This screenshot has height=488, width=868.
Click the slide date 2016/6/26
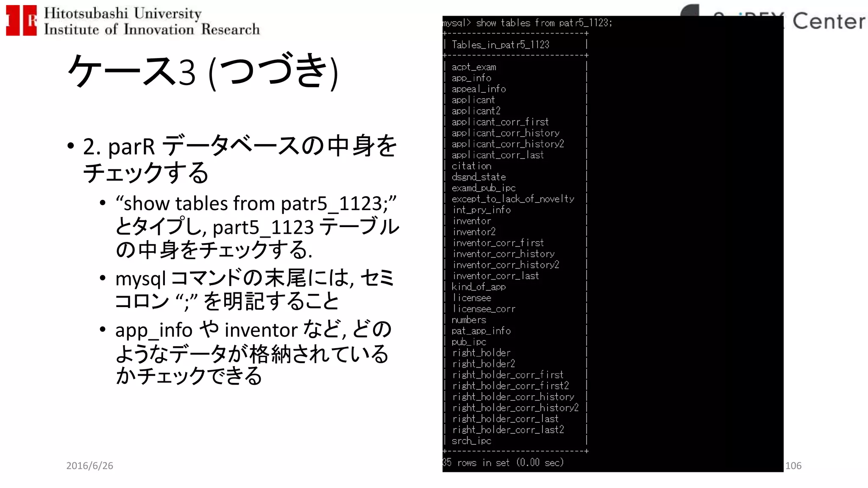tap(90, 466)
